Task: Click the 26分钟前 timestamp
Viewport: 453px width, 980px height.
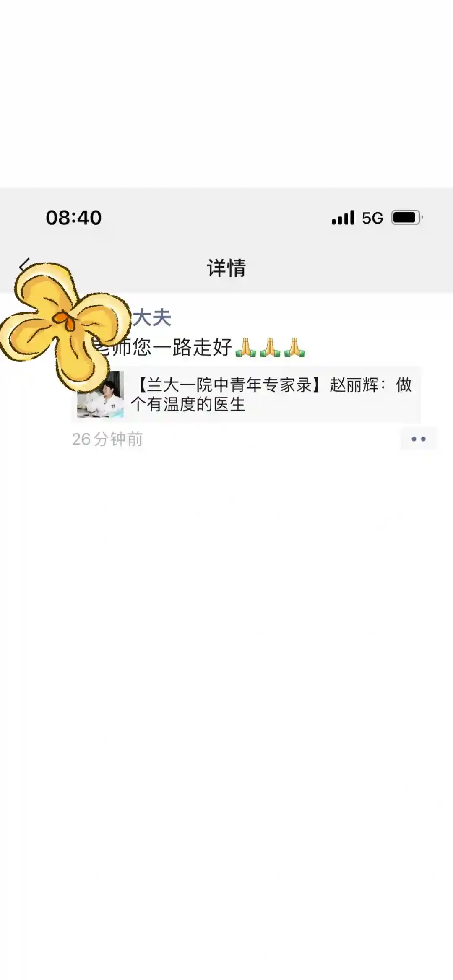Action: click(x=107, y=439)
